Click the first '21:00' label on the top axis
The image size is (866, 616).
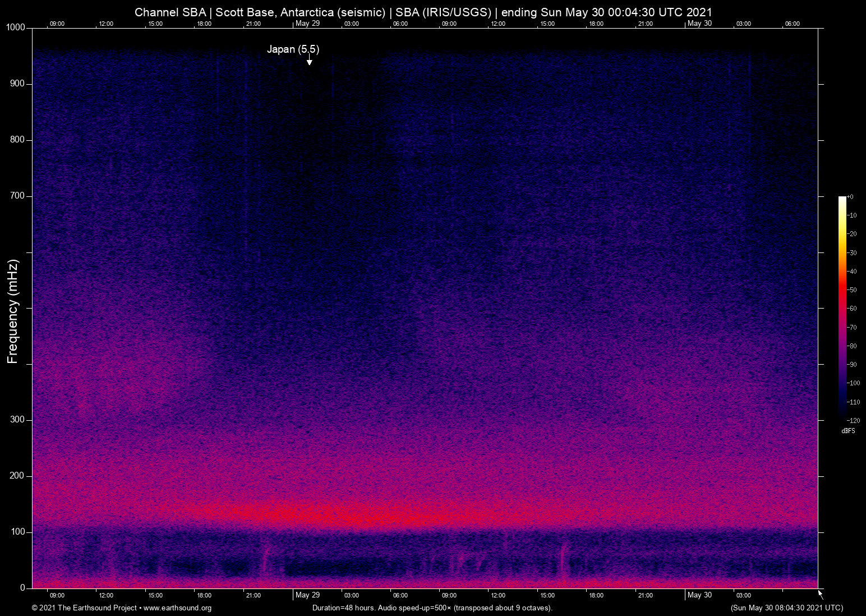[x=253, y=24]
